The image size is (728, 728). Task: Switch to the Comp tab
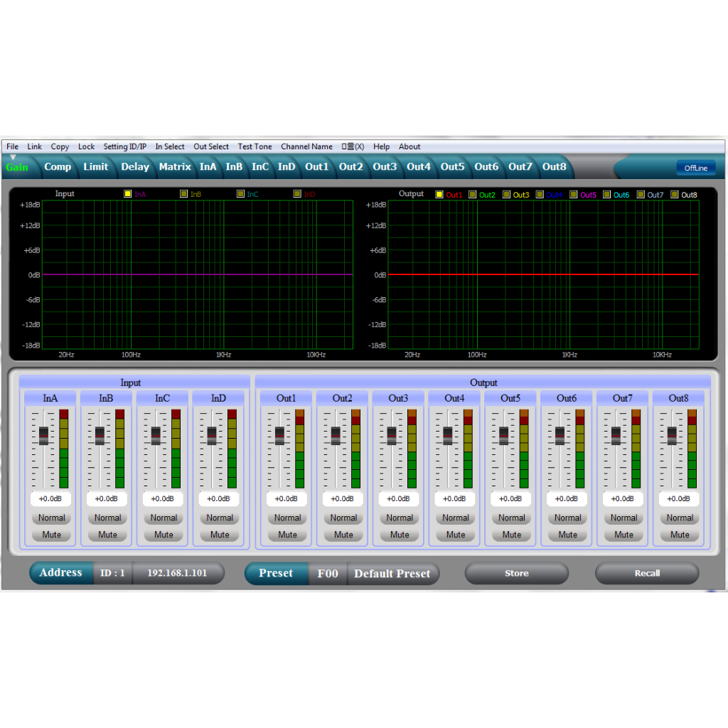58,166
